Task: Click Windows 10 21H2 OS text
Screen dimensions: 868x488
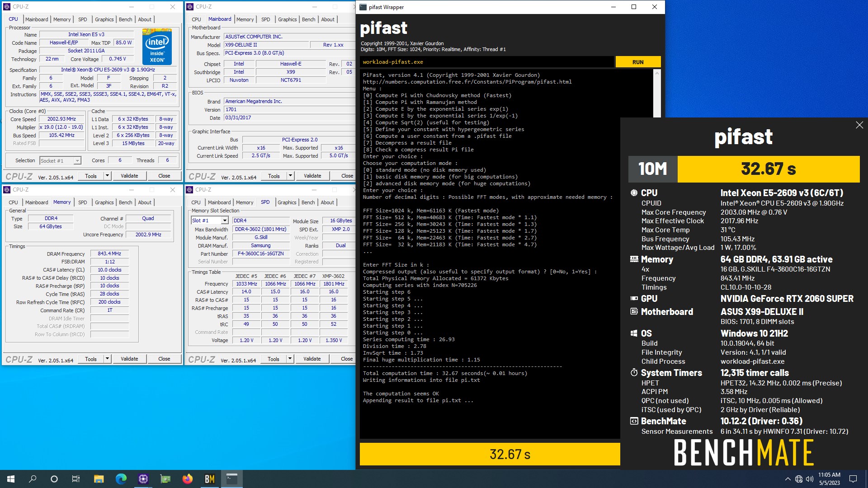Action: point(754,333)
